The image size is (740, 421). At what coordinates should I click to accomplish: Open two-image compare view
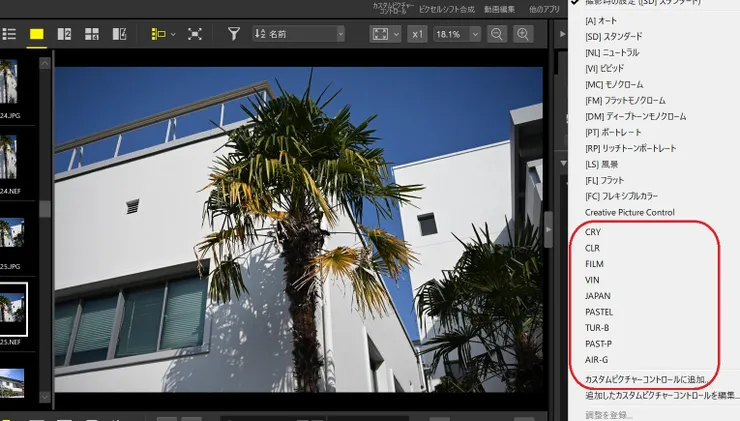[x=65, y=34]
